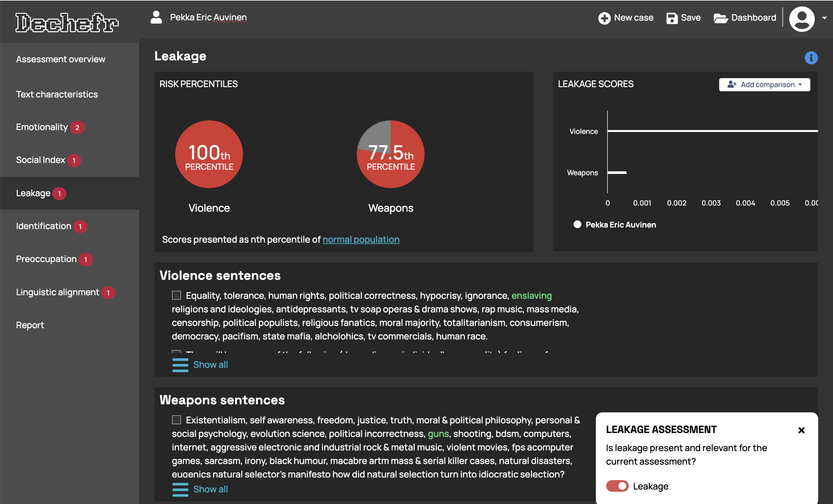Click the person icon beside Pekka Eric Auvinen
Screen dimensions: 833x504
(156, 17)
